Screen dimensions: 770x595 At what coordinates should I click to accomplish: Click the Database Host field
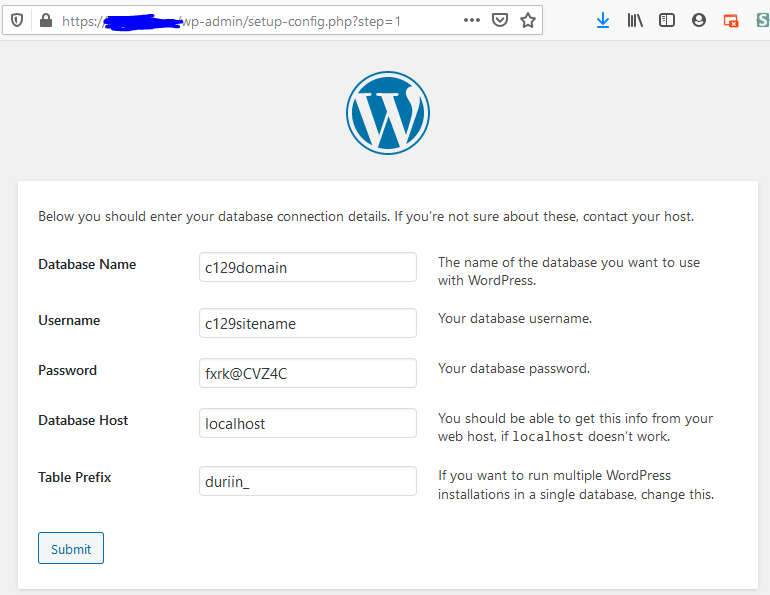coord(308,423)
